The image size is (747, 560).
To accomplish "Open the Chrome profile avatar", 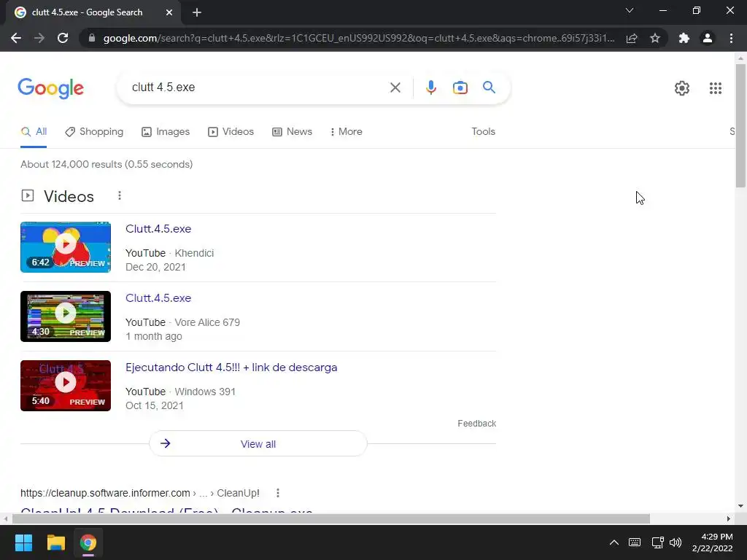I will (x=708, y=38).
